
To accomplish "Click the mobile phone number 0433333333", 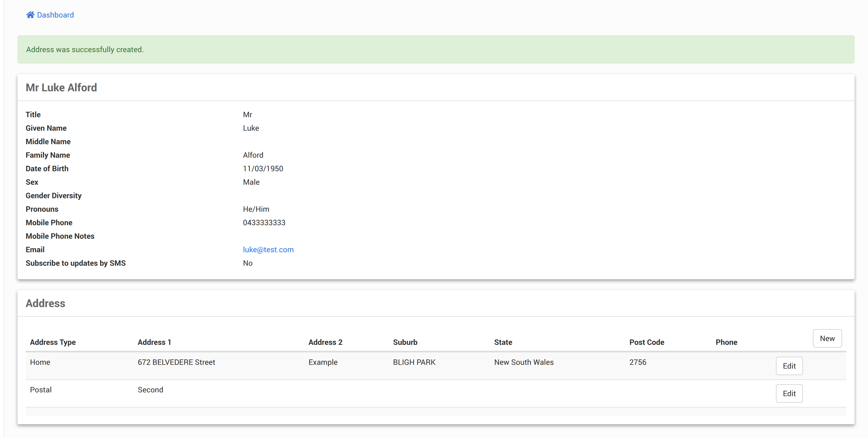I will pyautogui.click(x=264, y=223).
